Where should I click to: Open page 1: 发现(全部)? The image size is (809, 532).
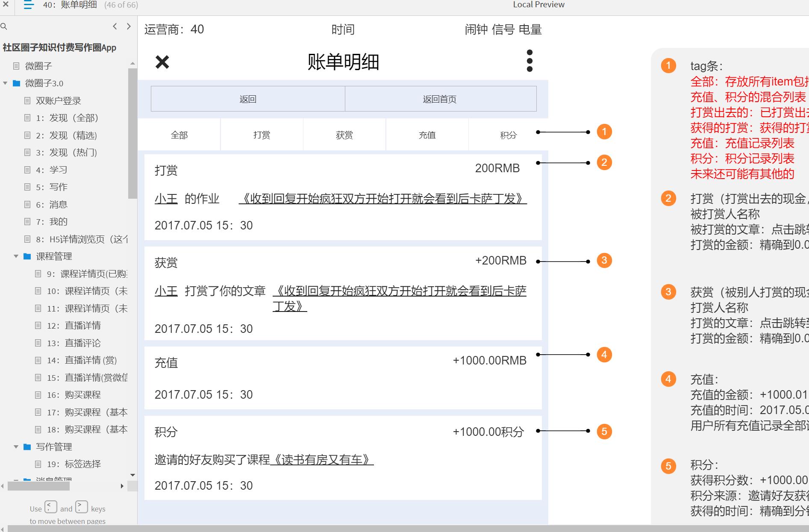pyautogui.click(x=67, y=118)
